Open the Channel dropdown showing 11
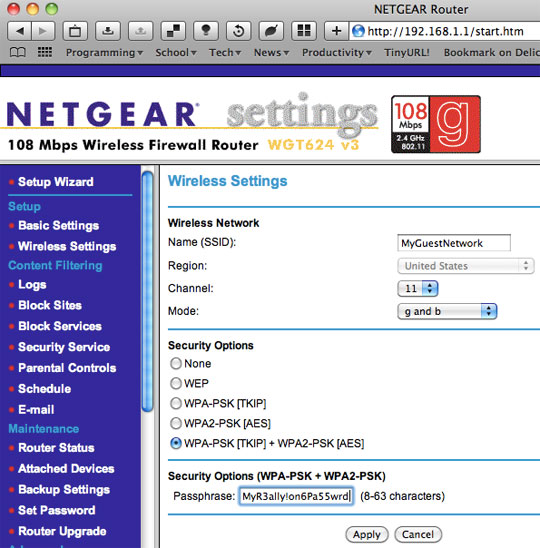540x548 pixels. point(418,289)
